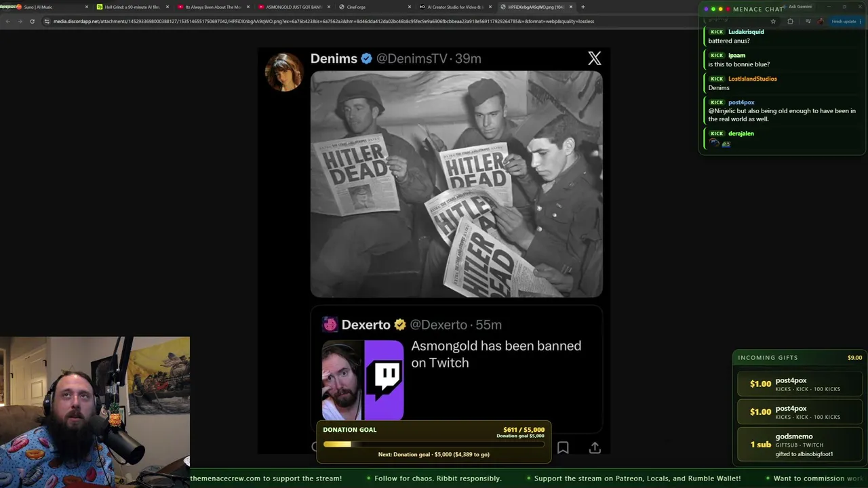The width and height of the screenshot is (868, 488).
Task: Close the AI Creator Studio tab
Action: [490, 7]
